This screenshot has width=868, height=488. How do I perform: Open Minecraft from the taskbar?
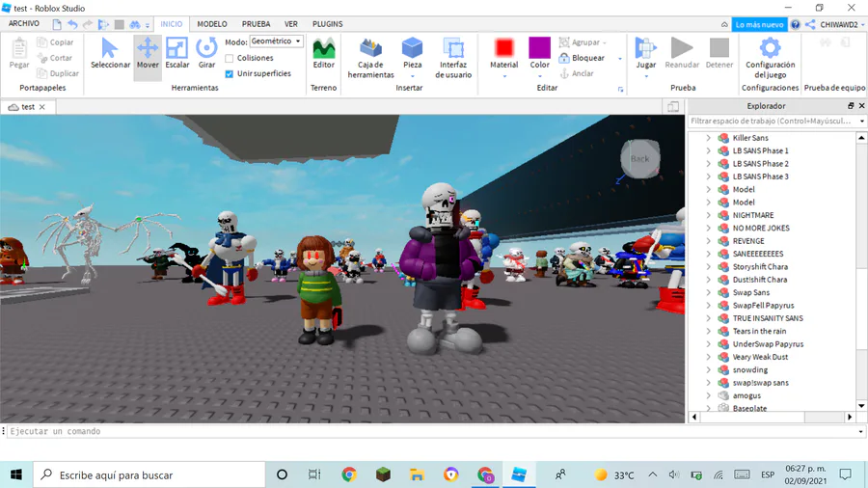[383, 474]
